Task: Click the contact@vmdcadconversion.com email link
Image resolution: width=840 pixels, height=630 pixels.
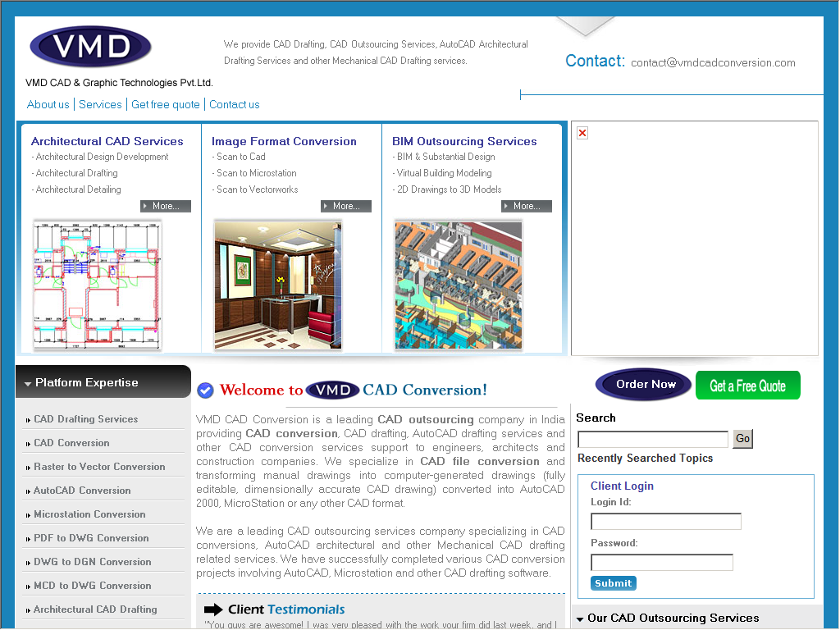Action: coord(713,62)
